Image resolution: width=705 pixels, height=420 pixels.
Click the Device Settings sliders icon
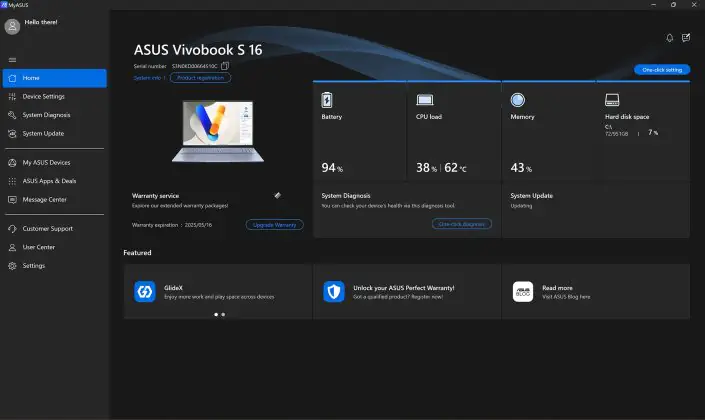(12, 97)
